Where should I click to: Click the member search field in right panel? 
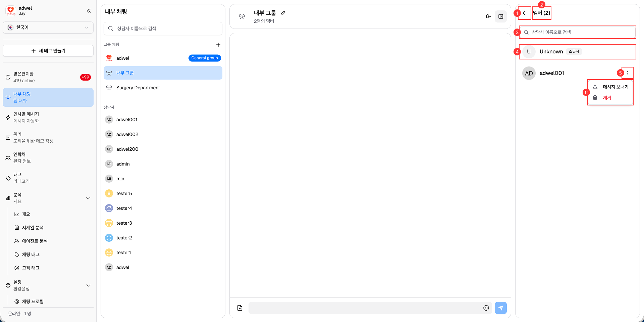[x=577, y=32]
